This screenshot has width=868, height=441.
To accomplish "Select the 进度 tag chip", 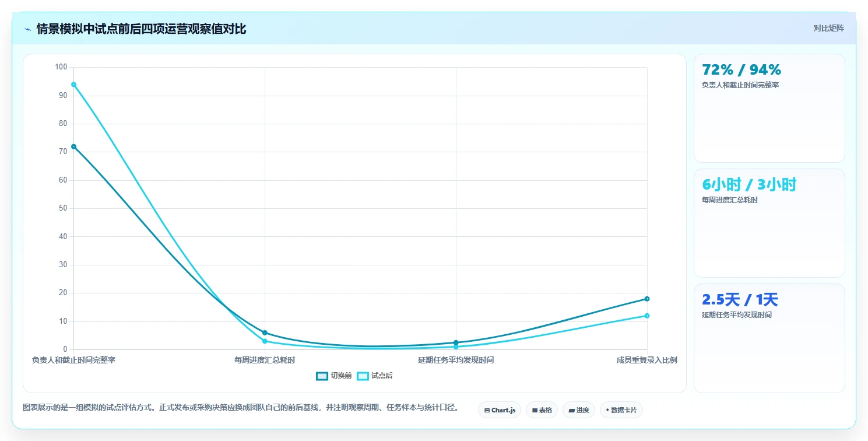I will point(578,410).
